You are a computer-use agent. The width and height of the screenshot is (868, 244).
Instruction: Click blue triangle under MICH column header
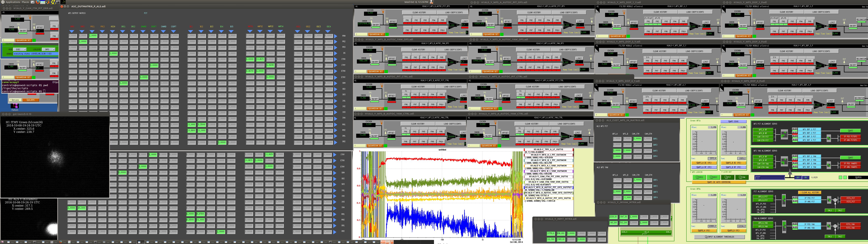(113, 31)
